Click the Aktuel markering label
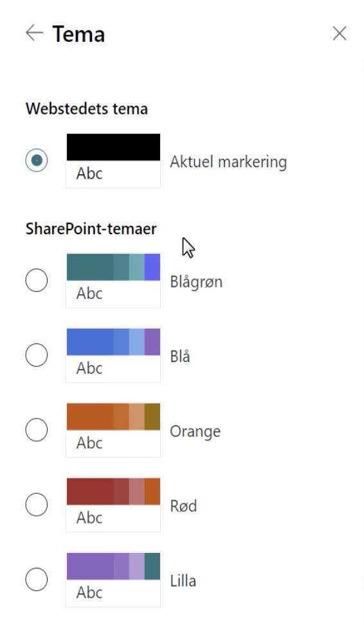Viewport: 364px width, 625px height. pyautogui.click(x=228, y=162)
